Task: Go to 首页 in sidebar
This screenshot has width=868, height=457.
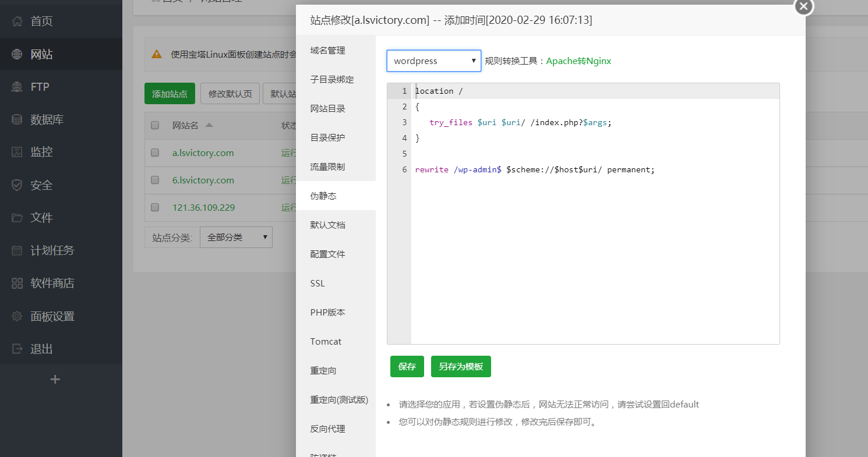Action: tap(61, 22)
